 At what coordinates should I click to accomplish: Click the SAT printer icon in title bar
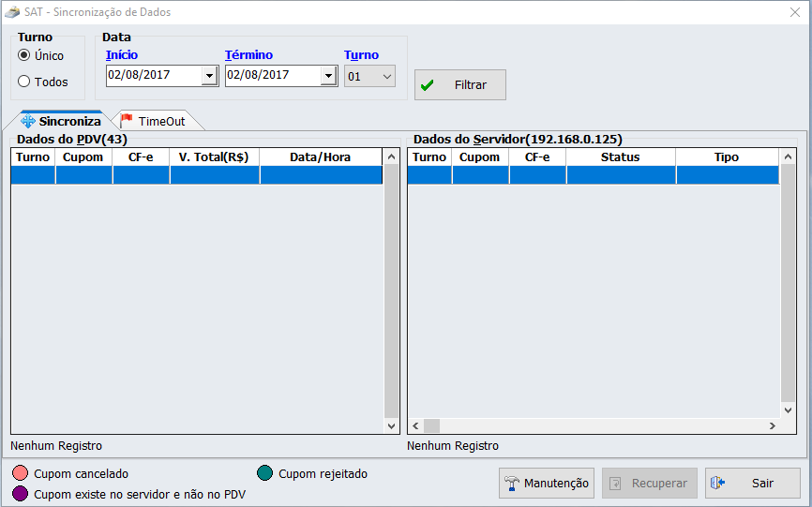click(x=12, y=13)
